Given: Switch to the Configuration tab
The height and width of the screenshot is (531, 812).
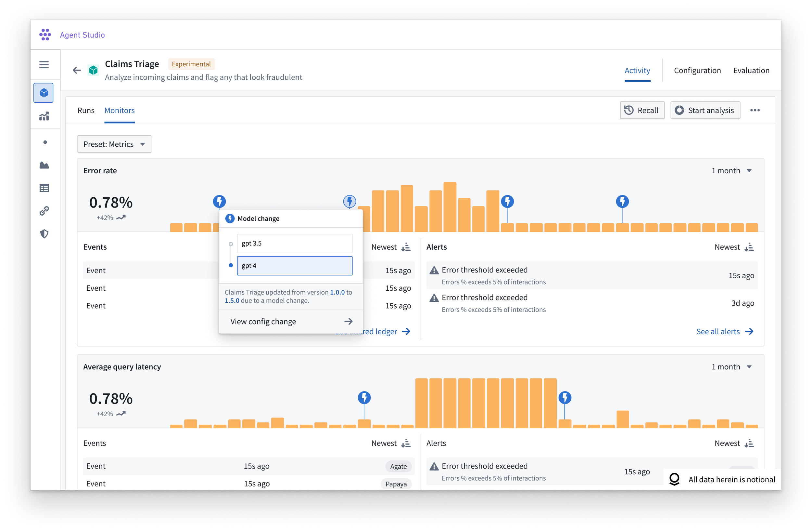Looking at the screenshot, I should pyautogui.click(x=697, y=71).
